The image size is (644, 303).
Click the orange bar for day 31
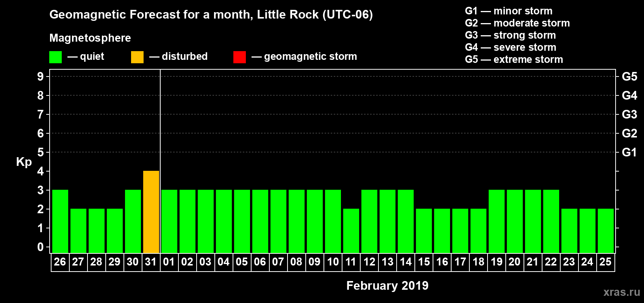click(151, 212)
